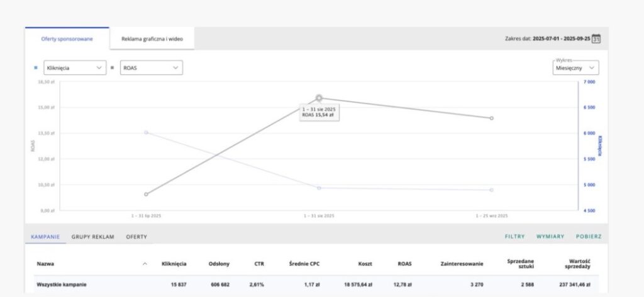The image size is (644, 297).
Task: Select the Oferty sponsorowane tab
Action: pos(67,39)
